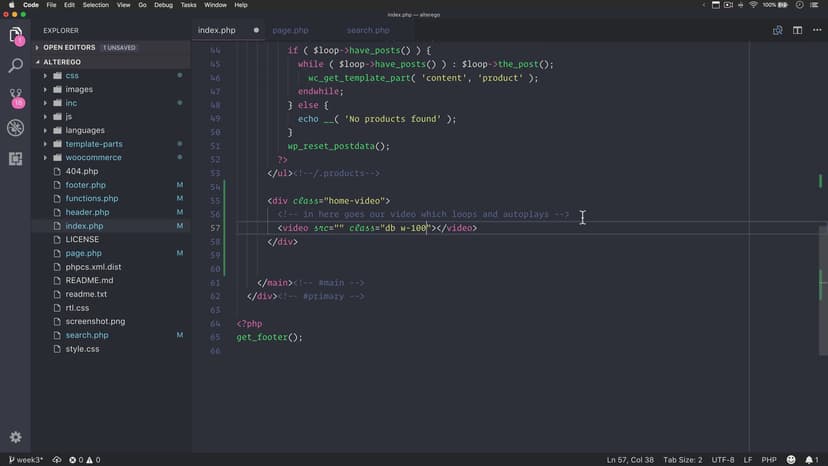
Task: Open functions.php in the file explorer
Action: coord(92,198)
